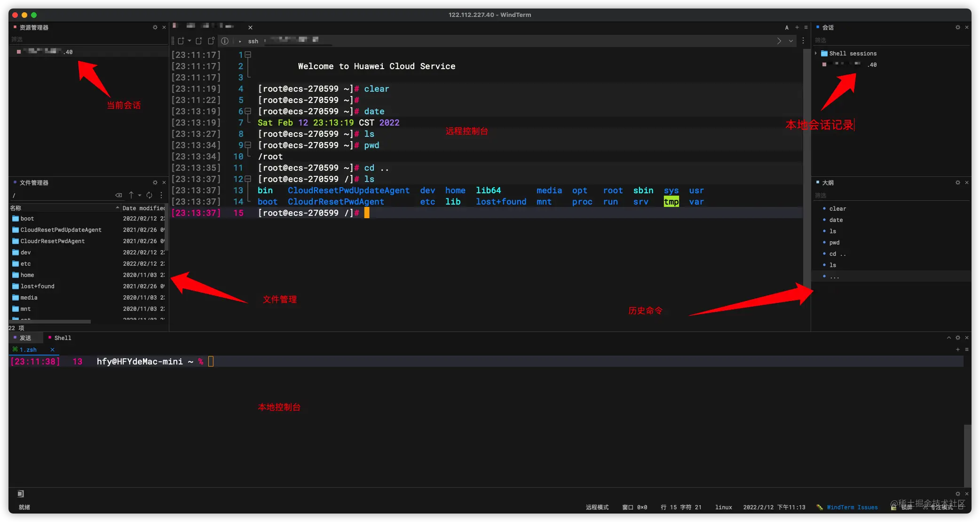The width and height of the screenshot is (980, 522).
Task: Add new tab with plus icon in terminal pane
Action: [797, 27]
